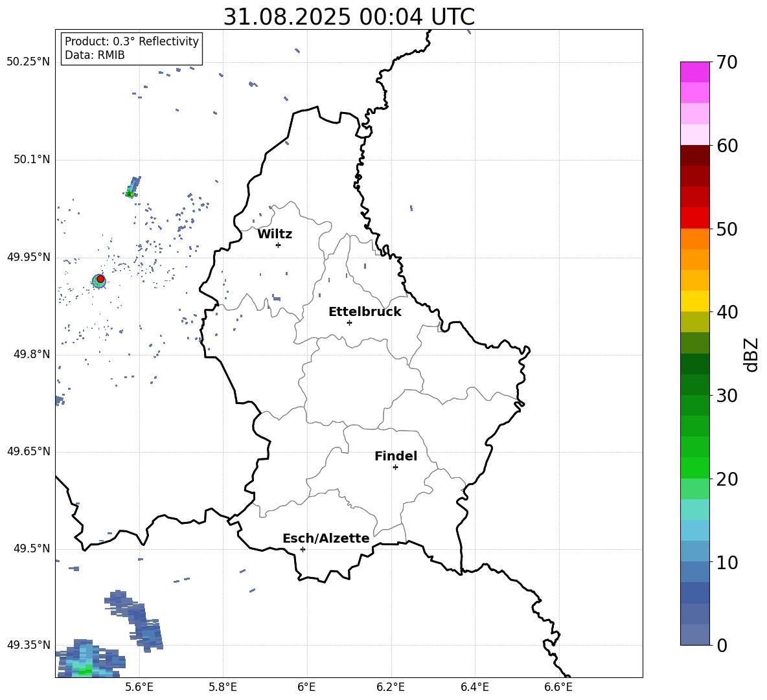
Task: Click the 6.6°E longitude label
Action: pyautogui.click(x=558, y=687)
